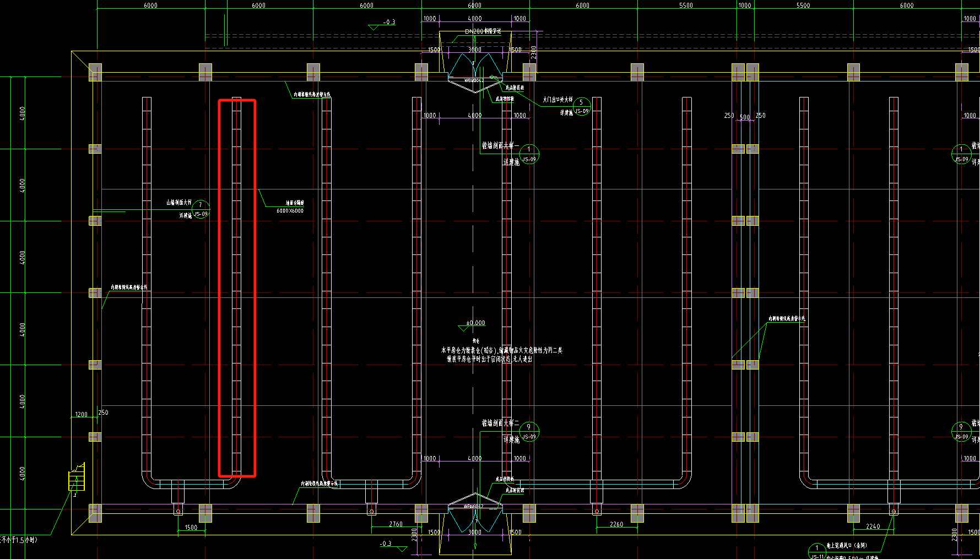Select the note line starting "本平房仓为散装仓"
Screen dimensions: 980x559
point(501,350)
